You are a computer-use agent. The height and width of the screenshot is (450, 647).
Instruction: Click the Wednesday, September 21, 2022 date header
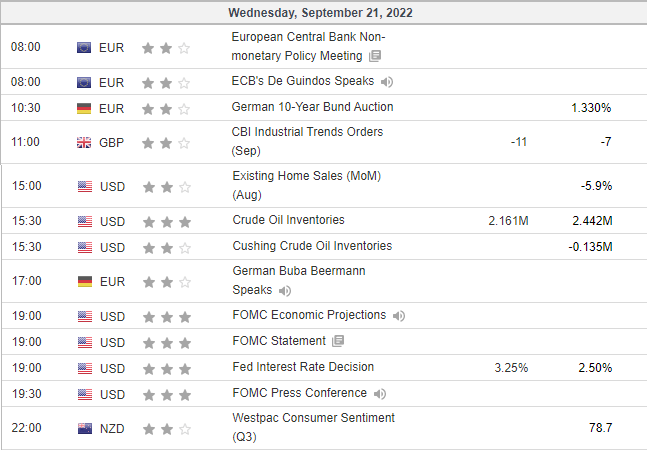(x=321, y=13)
